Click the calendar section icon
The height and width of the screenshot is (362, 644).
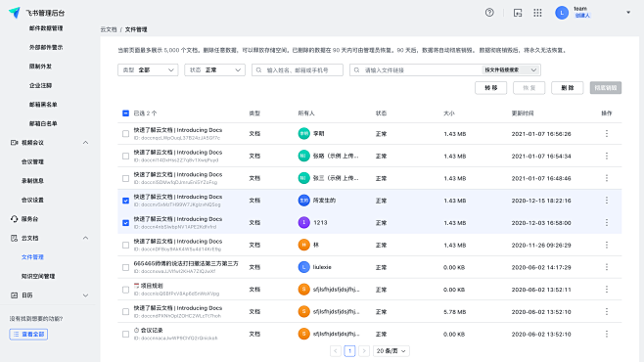(14, 295)
